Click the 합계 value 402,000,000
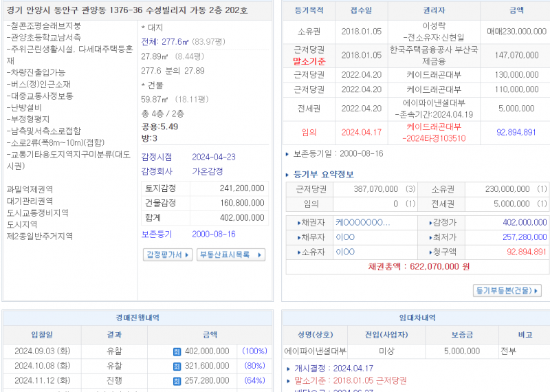This screenshot has height=392, width=550. pos(242,218)
